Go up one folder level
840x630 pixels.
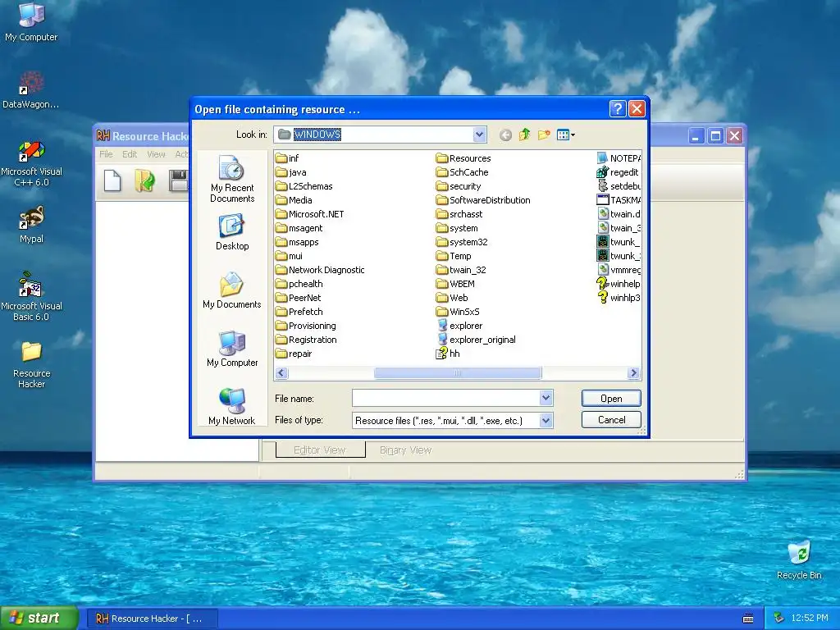pos(524,135)
